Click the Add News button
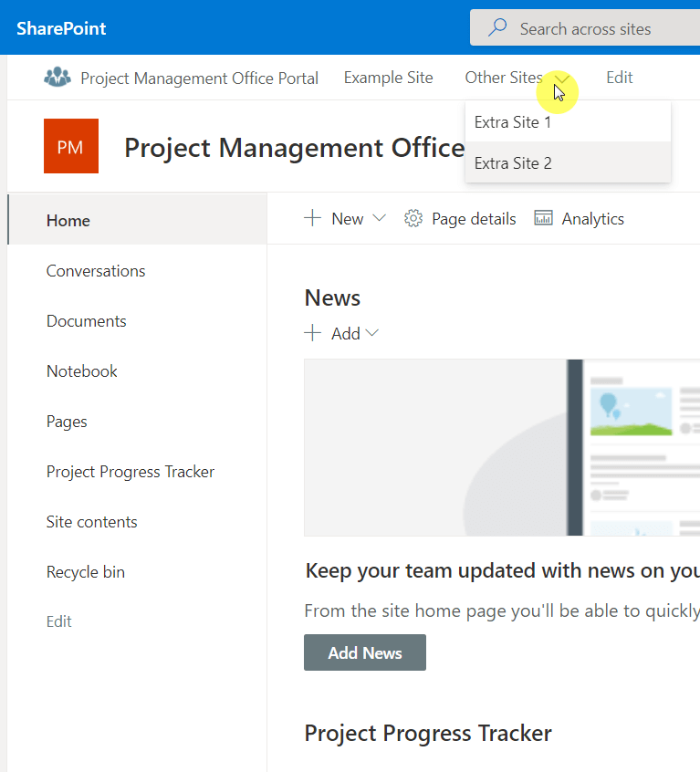 coord(365,652)
